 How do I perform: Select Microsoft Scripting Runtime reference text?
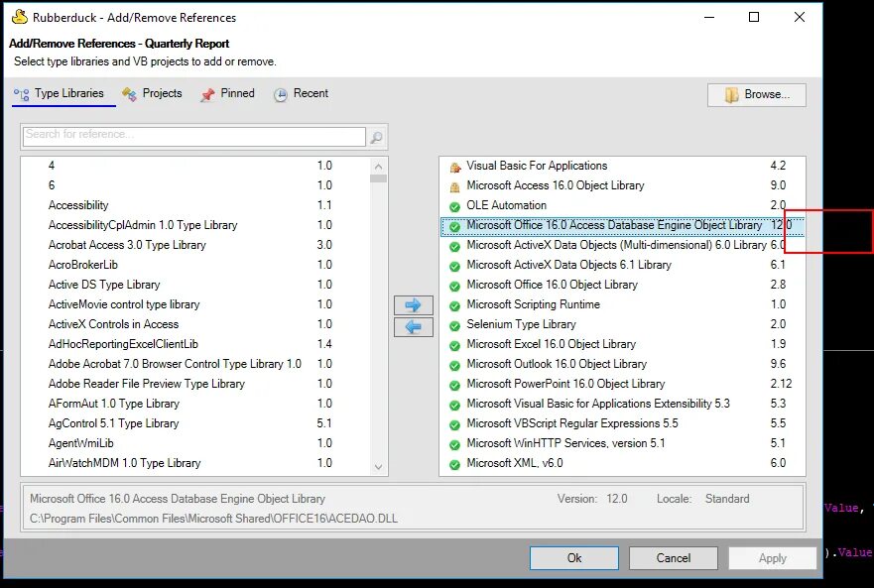click(534, 304)
